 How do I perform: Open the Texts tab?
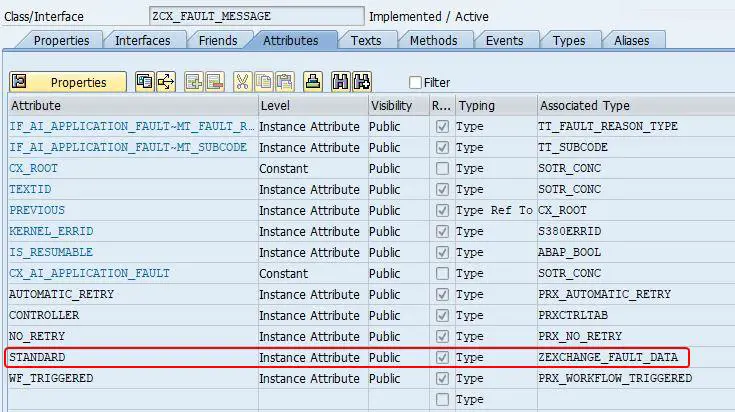[x=366, y=40]
